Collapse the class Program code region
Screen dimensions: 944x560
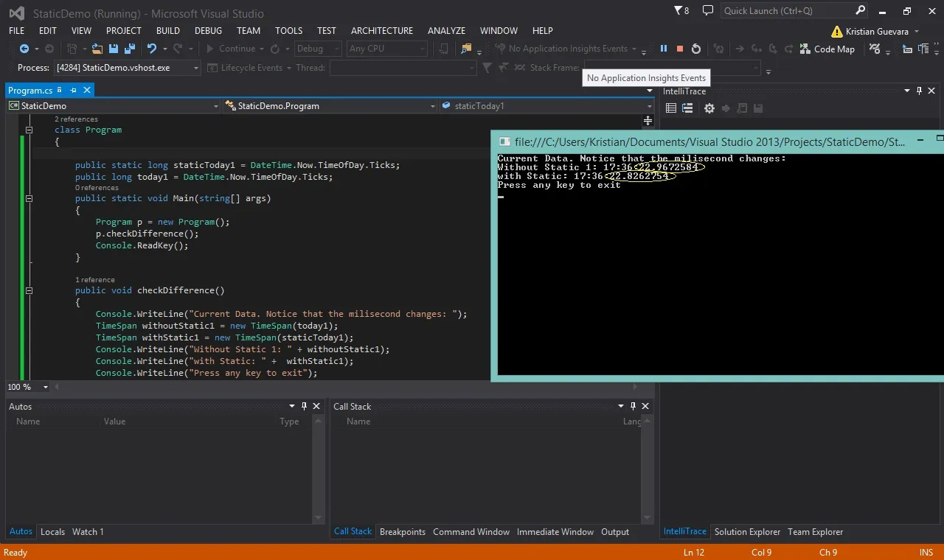[x=29, y=130]
